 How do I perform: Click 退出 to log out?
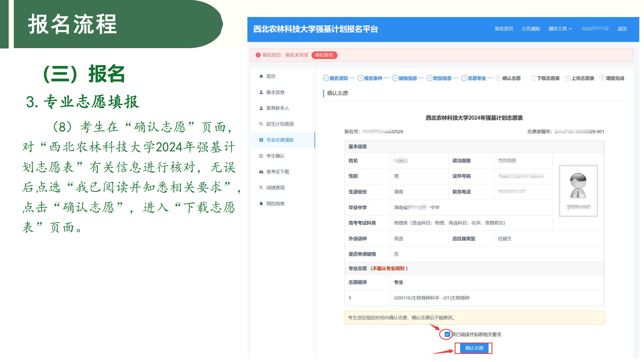(622, 29)
